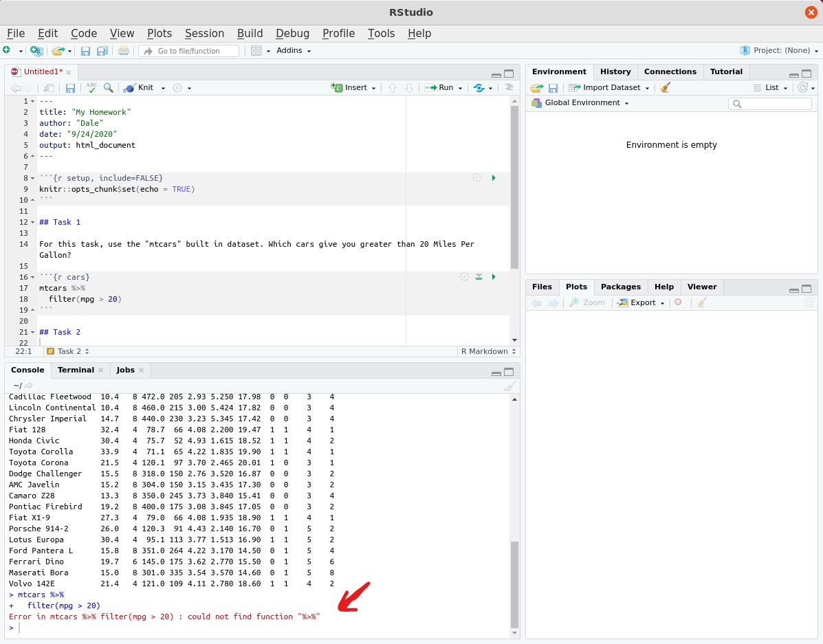The width and height of the screenshot is (823, 644).
Task: Open Find/Replace magnifier in editor toolbar
Action: [x=108, y=88]
